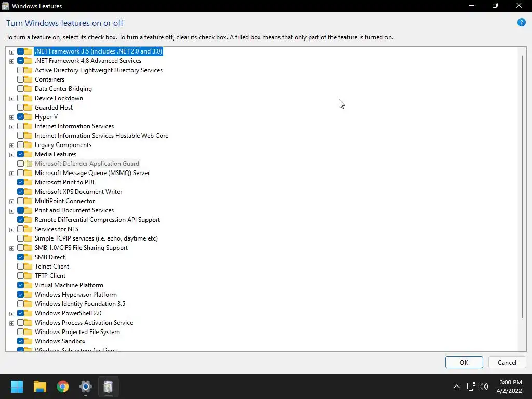The width and height of the screenshot is (532, 399).
Task: Select Windows Process Activation Service row
Action: 84,323
